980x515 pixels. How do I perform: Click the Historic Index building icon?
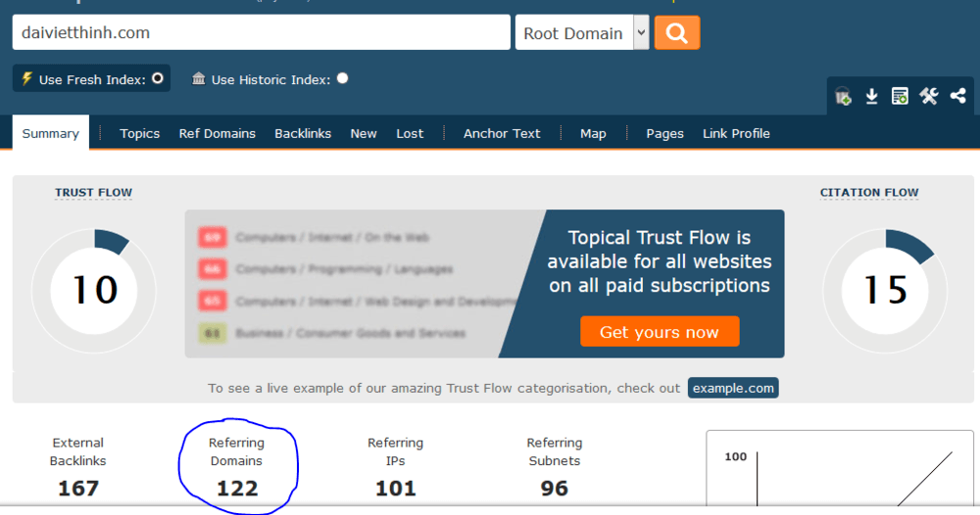pos(198,78)
